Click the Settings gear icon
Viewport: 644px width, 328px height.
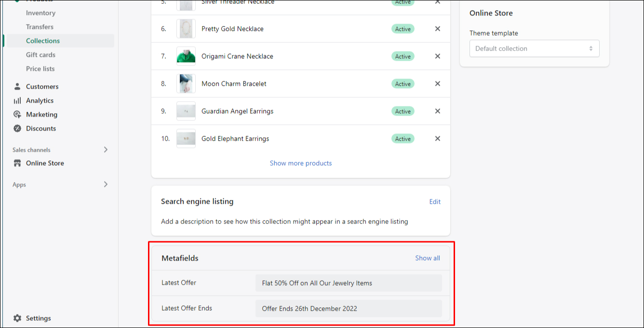tap(17, 318)
